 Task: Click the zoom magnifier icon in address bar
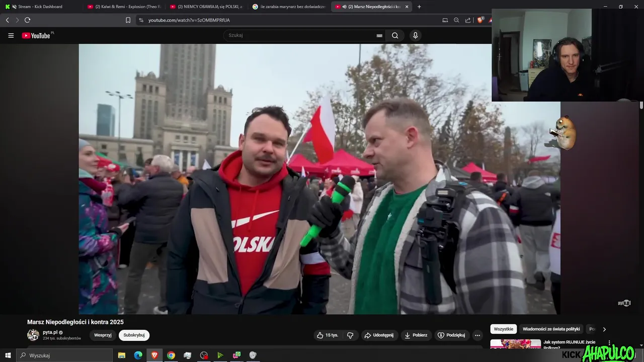pos(456,20)
